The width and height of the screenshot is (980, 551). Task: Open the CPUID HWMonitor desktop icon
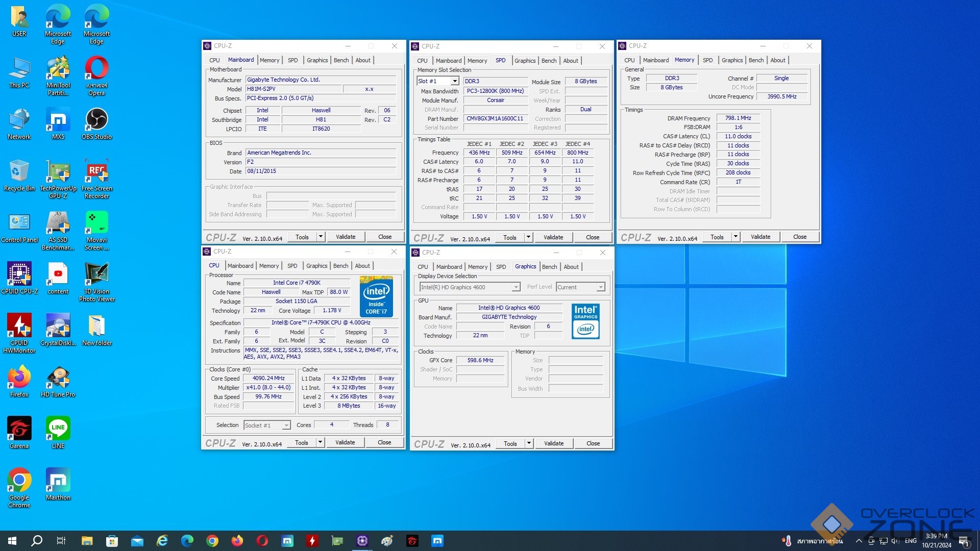(x=19, y=333)
